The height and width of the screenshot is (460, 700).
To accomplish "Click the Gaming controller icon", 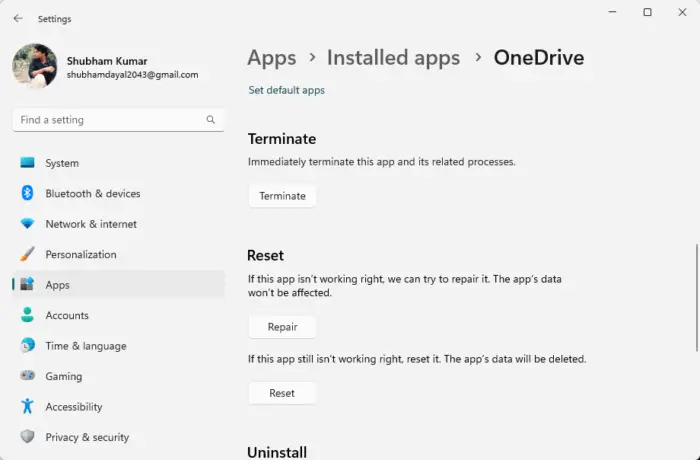I will (x=27, y=375).
